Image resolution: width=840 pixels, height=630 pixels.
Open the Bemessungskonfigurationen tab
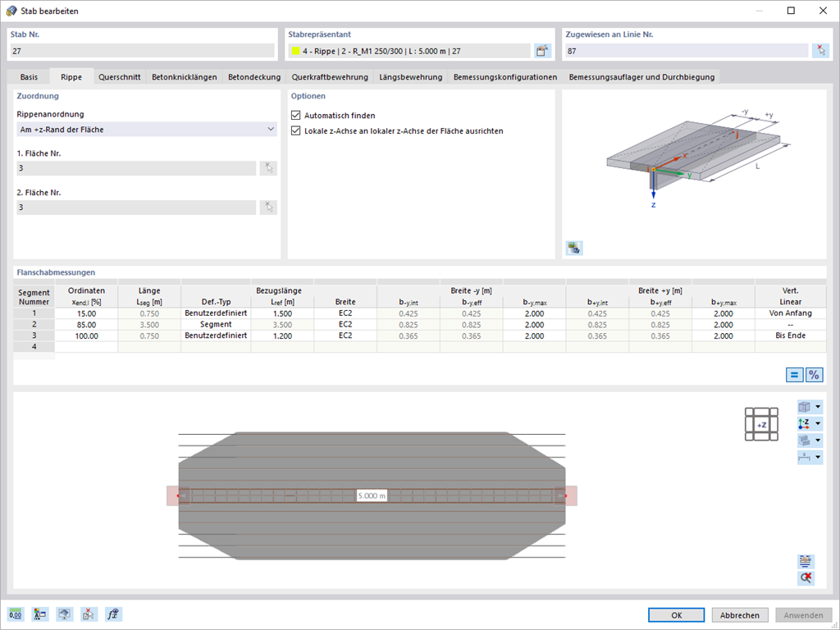[505, 77]
